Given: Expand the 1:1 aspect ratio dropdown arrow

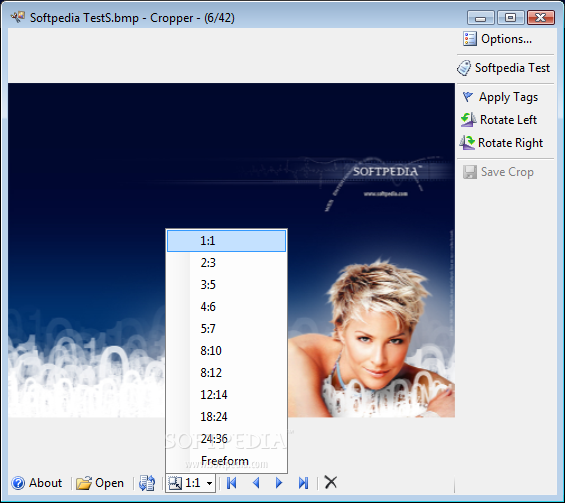Looking at the screenshot, I should tap(209, 483).
